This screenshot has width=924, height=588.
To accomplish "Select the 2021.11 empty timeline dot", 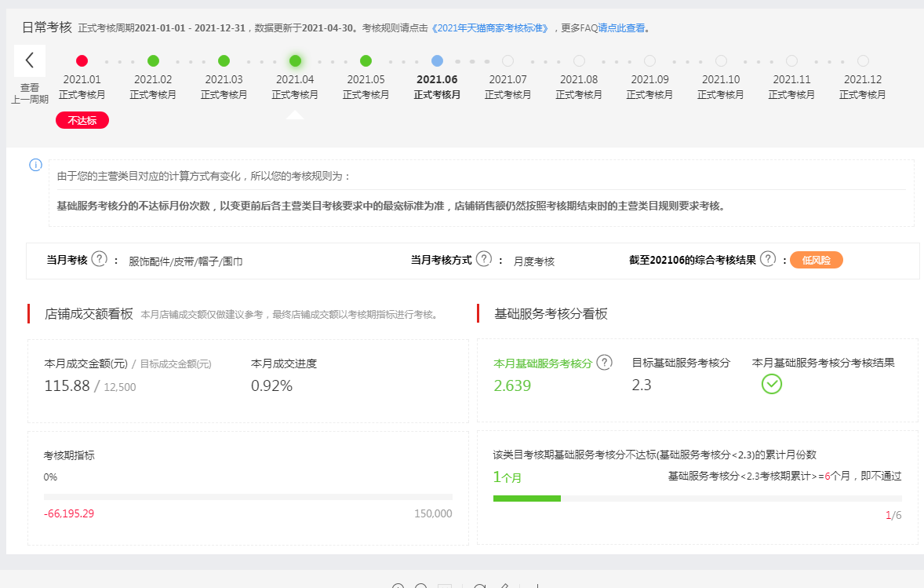I will [792, 60].
